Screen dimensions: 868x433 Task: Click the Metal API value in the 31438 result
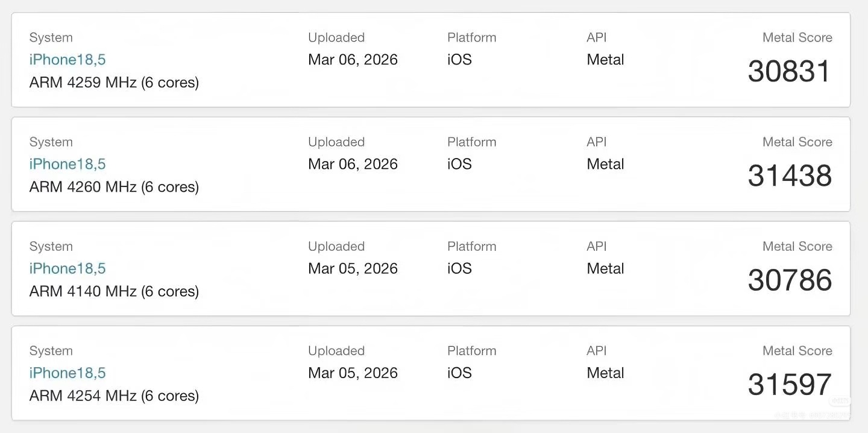point(605,164)
